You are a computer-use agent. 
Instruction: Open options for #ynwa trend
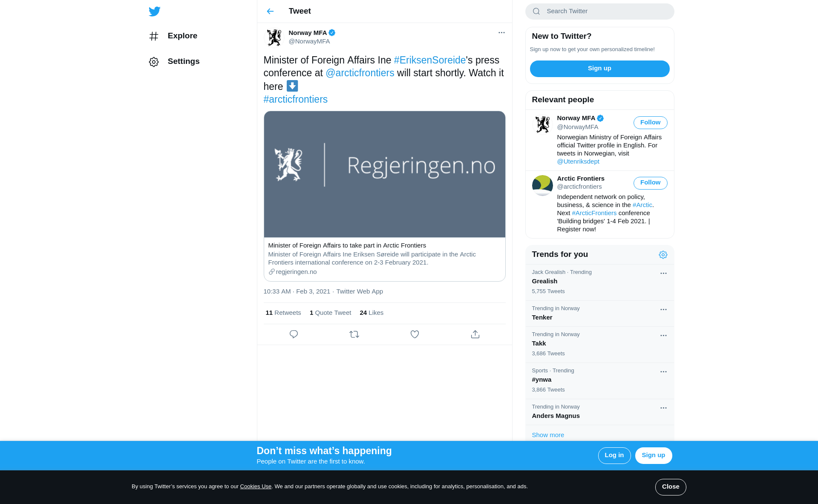(663, 372)
